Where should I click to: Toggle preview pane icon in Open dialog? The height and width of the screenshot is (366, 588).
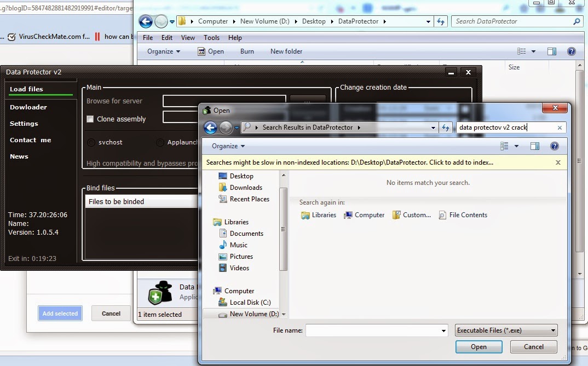(x=535, y=146)
